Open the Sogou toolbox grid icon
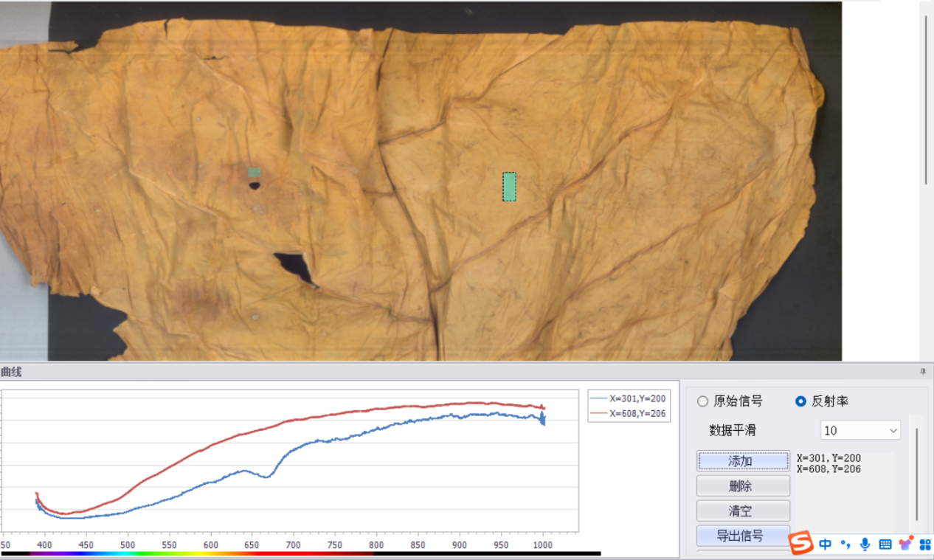This screenshot has width=934, height=560. [x=924, y=545]
